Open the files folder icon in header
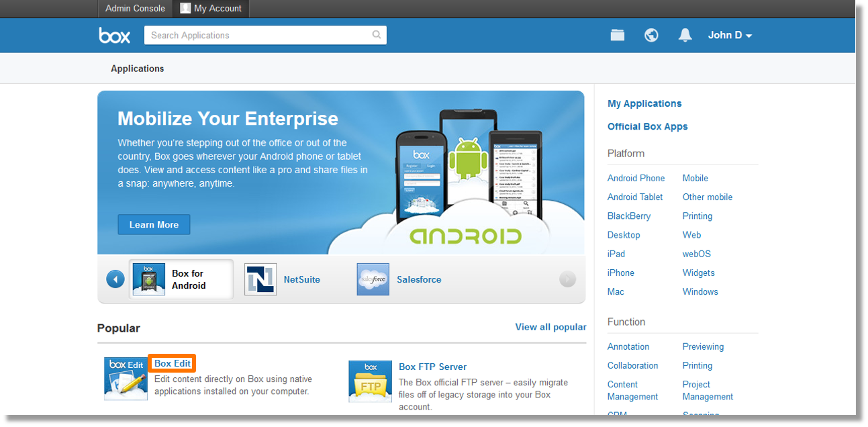 [618, 35]
